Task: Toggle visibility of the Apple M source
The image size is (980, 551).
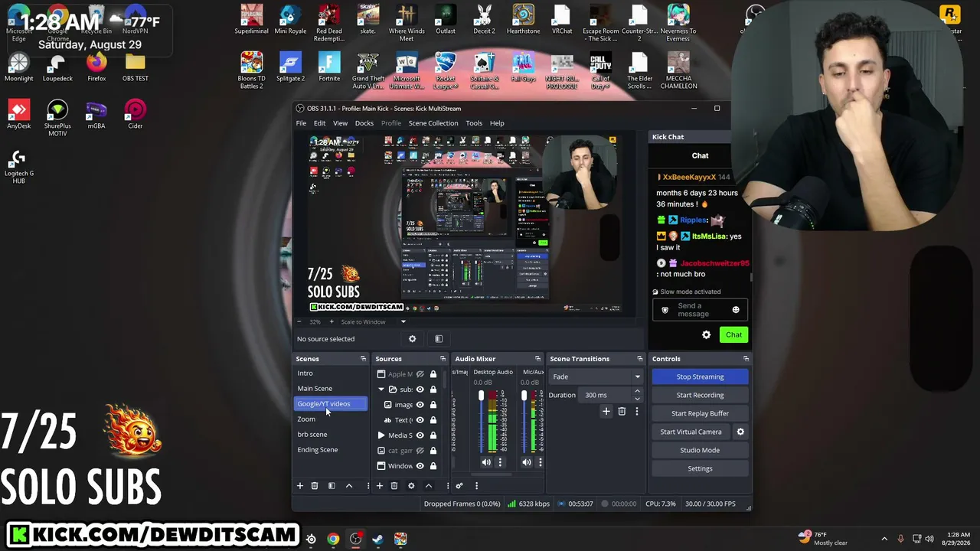Action: [x=420, y=374]
